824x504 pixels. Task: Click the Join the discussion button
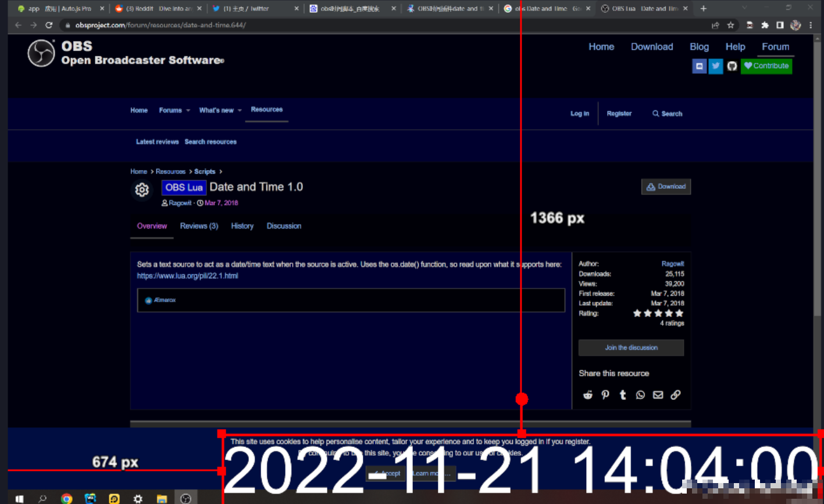(631, 348)
